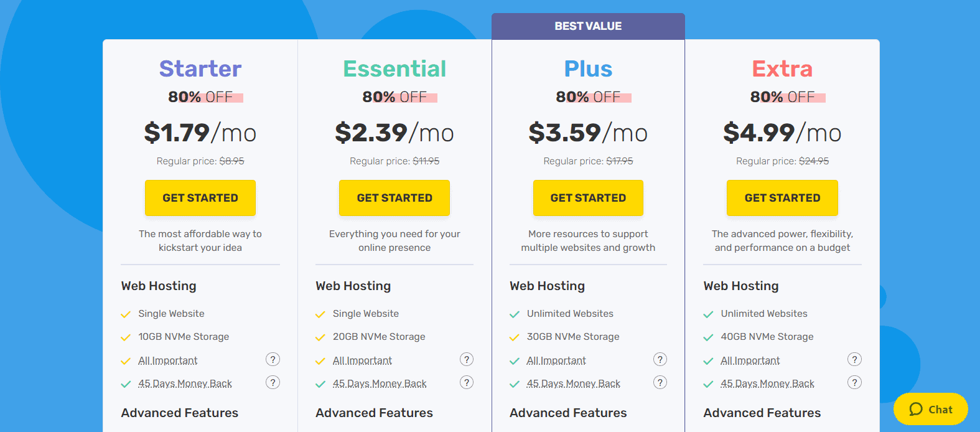The width and height of the screenshot is (980, 432).
Task: Click GET STARTED under the Plus plan
Action: click(x=587, y=197)
